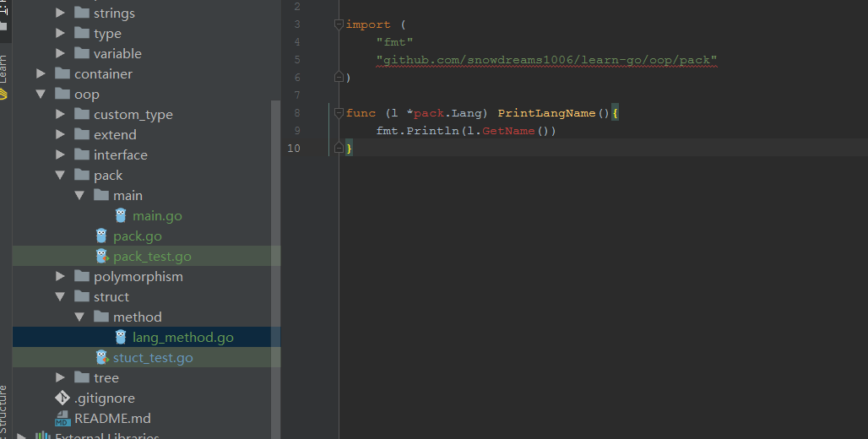This screenshot has height=439, width=868.
Task: Click the strings folder icon
Action: click(82, 12)
